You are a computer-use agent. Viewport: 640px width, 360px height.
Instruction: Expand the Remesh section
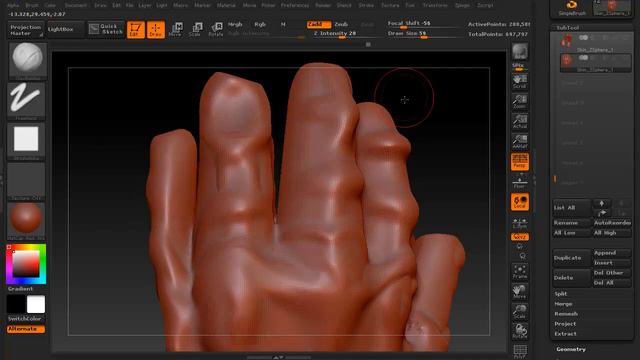click(566, 314)
